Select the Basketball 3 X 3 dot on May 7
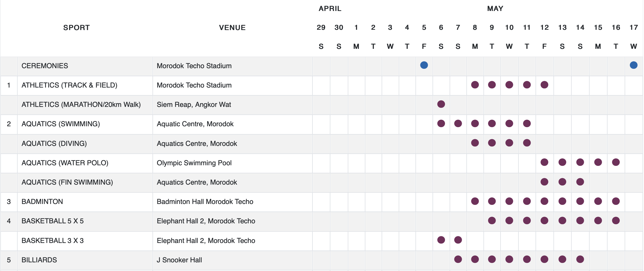Screen dimensions: 644x271 (x=458, y=240)
